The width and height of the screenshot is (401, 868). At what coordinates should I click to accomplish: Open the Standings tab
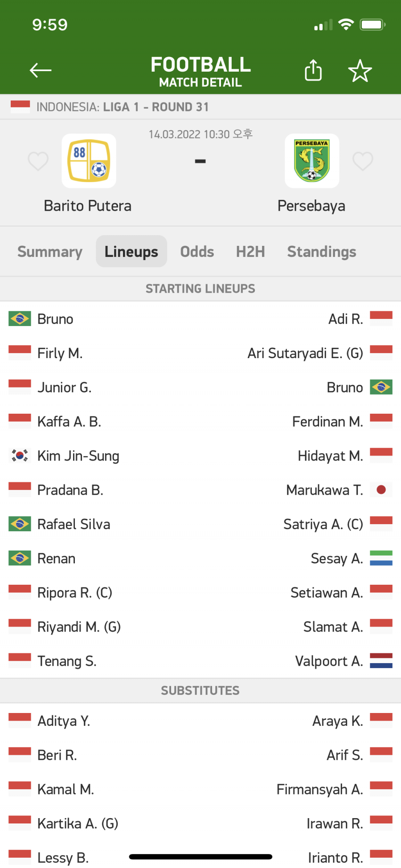322,252
